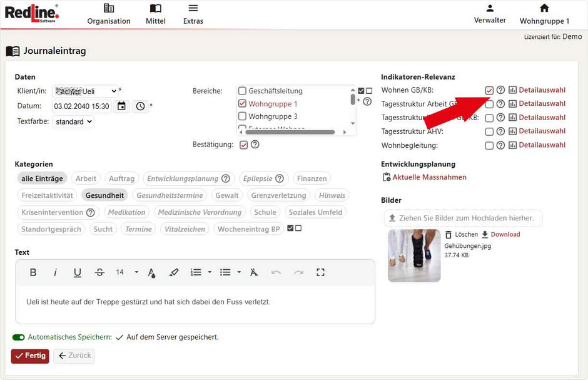Click the calendar date picker icon

click(x=121, y=106)
